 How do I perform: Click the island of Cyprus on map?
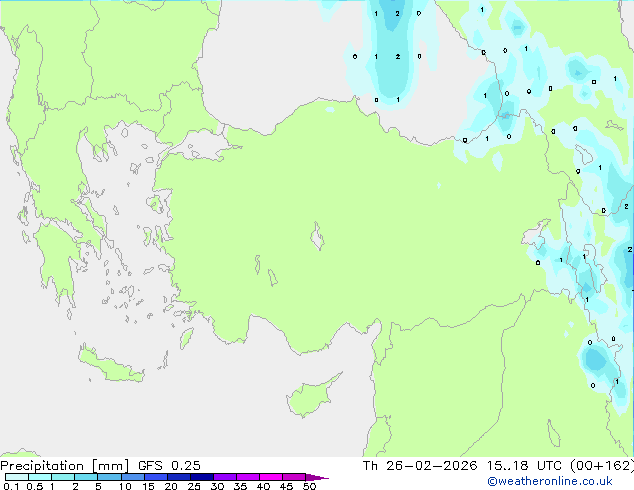coord(309,397)
